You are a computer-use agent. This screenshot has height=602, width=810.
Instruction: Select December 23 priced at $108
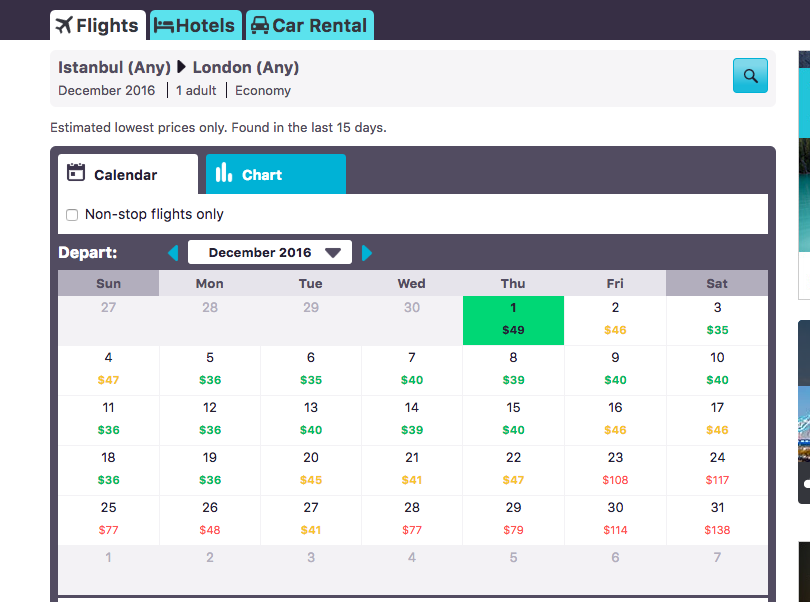click(x=615, y=469)
